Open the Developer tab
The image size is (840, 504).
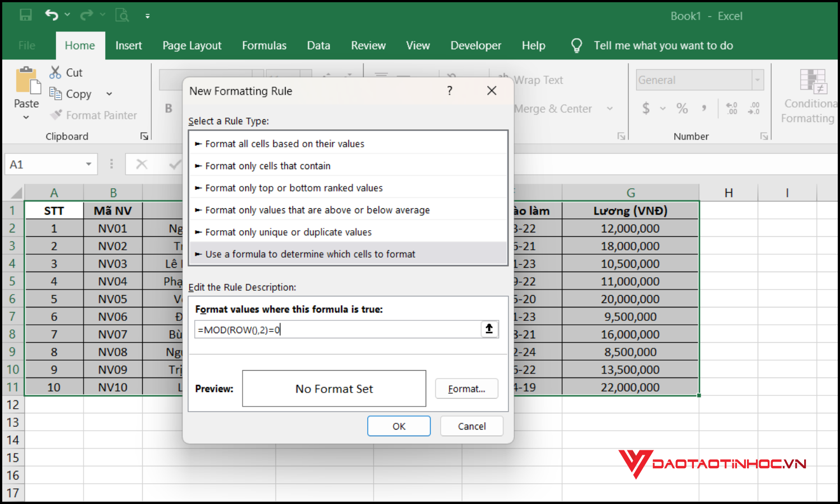coord(475,45)
